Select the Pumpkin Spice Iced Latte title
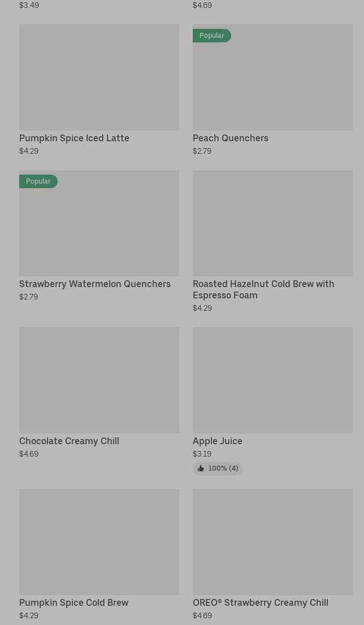 [x=74, y=138]
